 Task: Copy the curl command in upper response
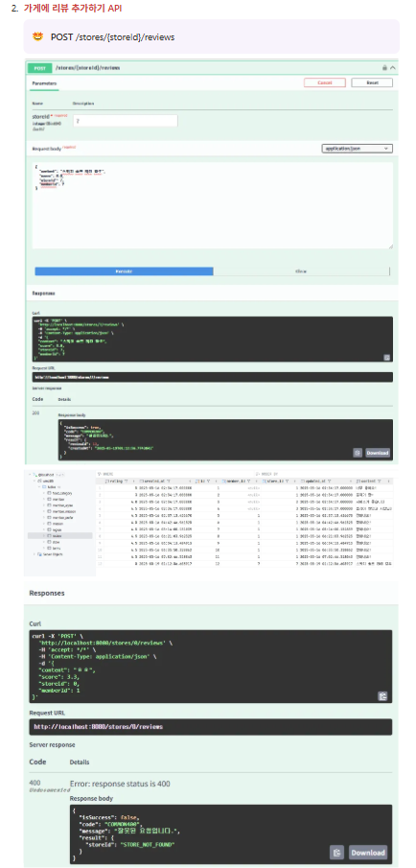point(387,357)
